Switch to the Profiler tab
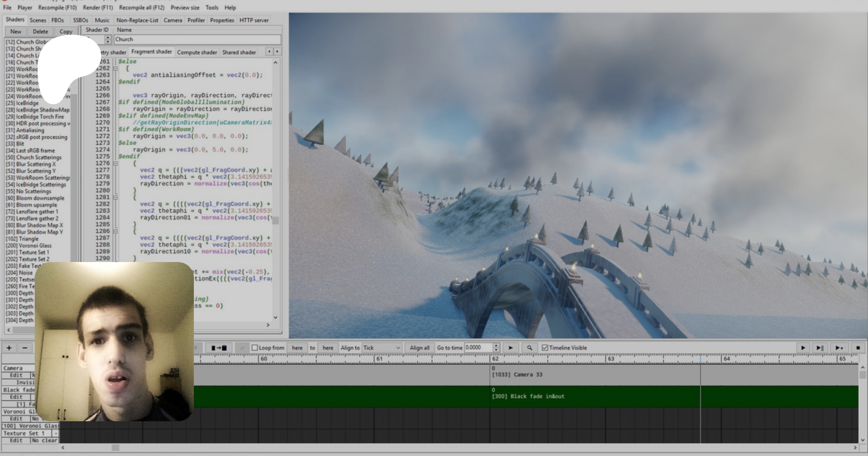This screenshot has height=456, width=868. pyautogui.click(x=196, y=20)
